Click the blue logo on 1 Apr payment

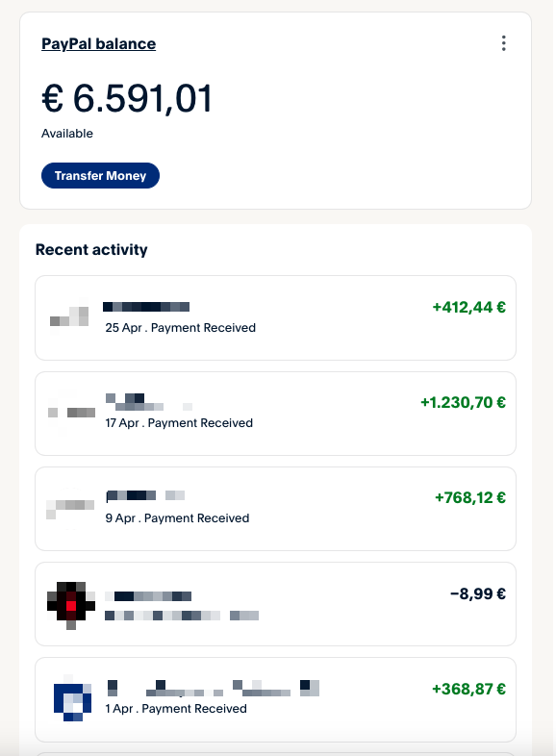(72, 698)
